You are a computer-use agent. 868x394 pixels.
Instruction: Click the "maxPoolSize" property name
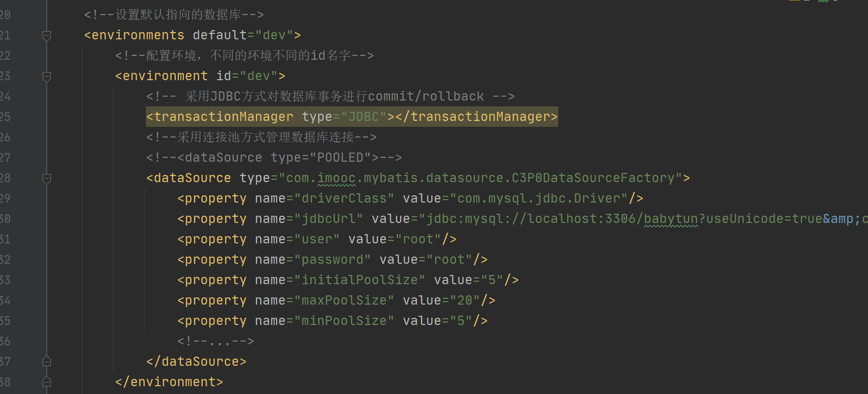(x=344, y=300)
